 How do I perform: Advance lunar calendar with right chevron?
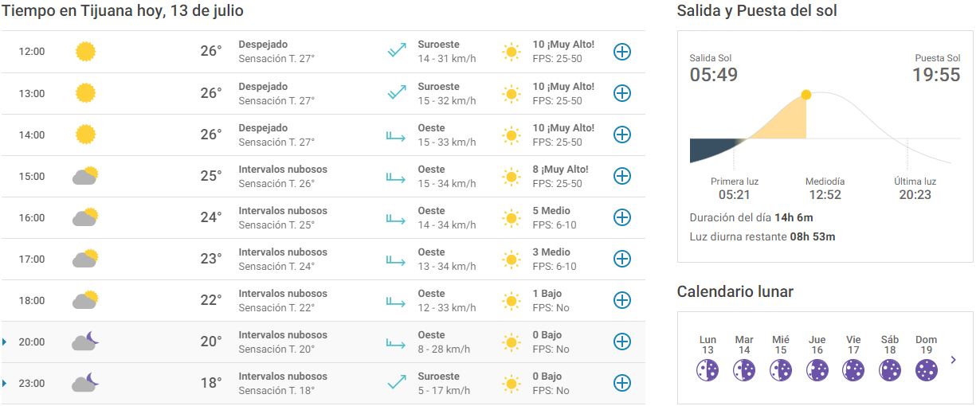click(954, 360)
